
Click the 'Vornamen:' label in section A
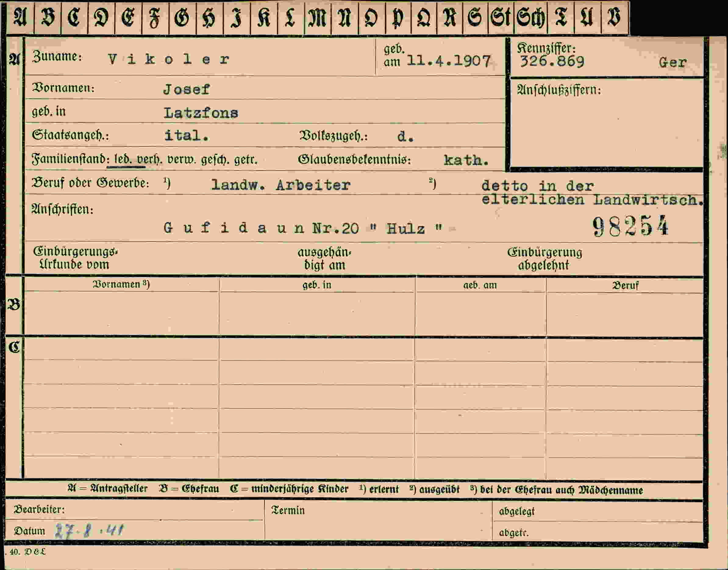(63, 88)
